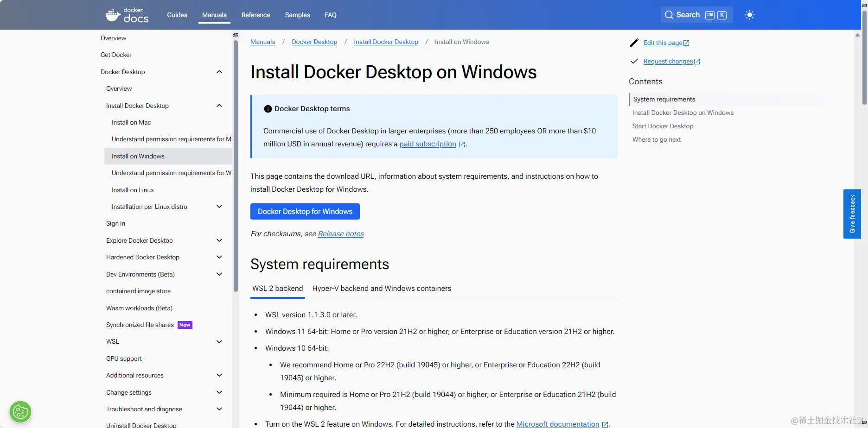This screenshot has width=868, height=428.
Task: Open the Guides menu
Action: 177,15
